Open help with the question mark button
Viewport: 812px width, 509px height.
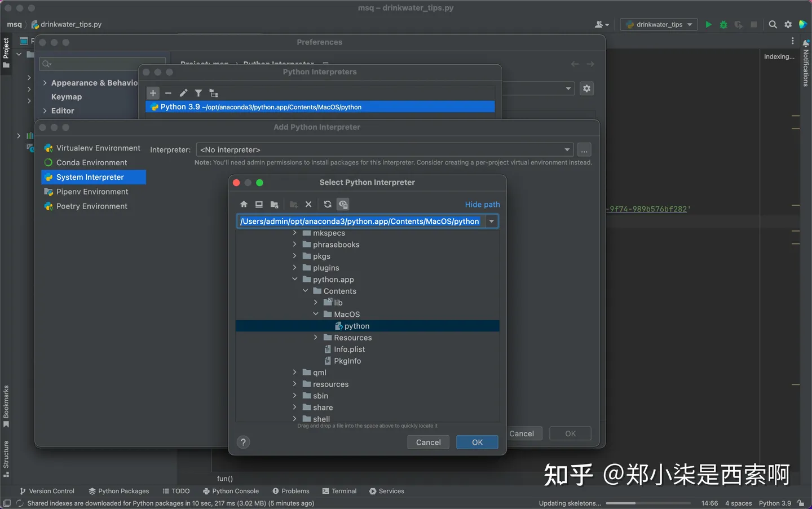click(x=243, y=442)
